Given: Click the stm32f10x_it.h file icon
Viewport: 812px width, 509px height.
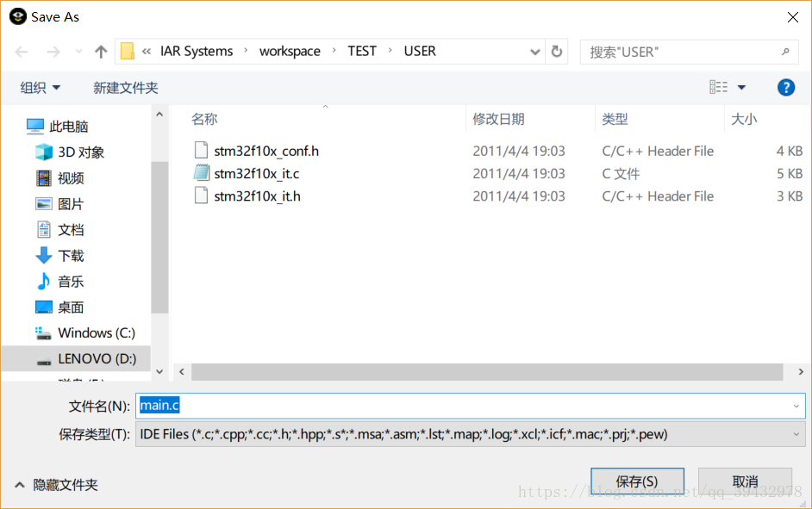Looking at the screenshot, I should pyautogui.click(x=201, y=196).
